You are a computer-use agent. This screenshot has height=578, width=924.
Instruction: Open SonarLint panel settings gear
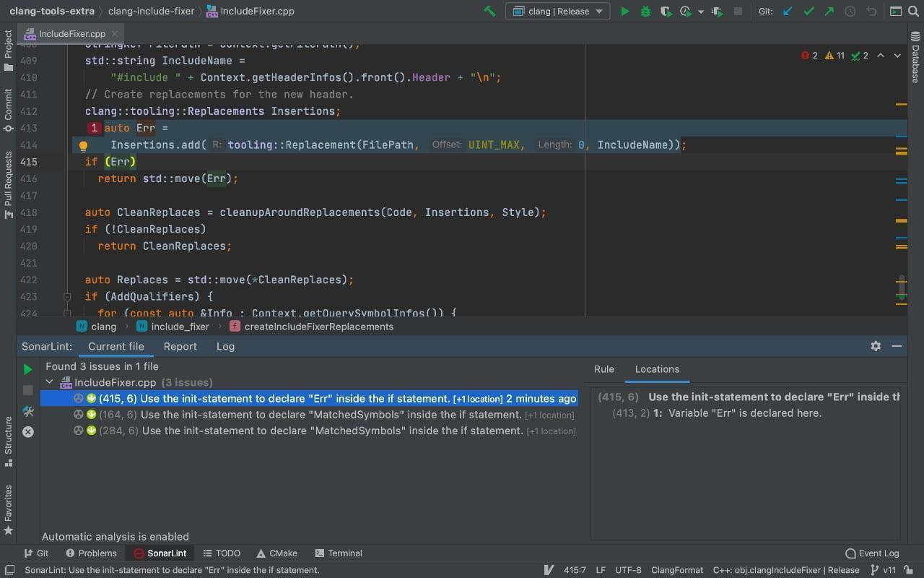(x=876, y=346)
